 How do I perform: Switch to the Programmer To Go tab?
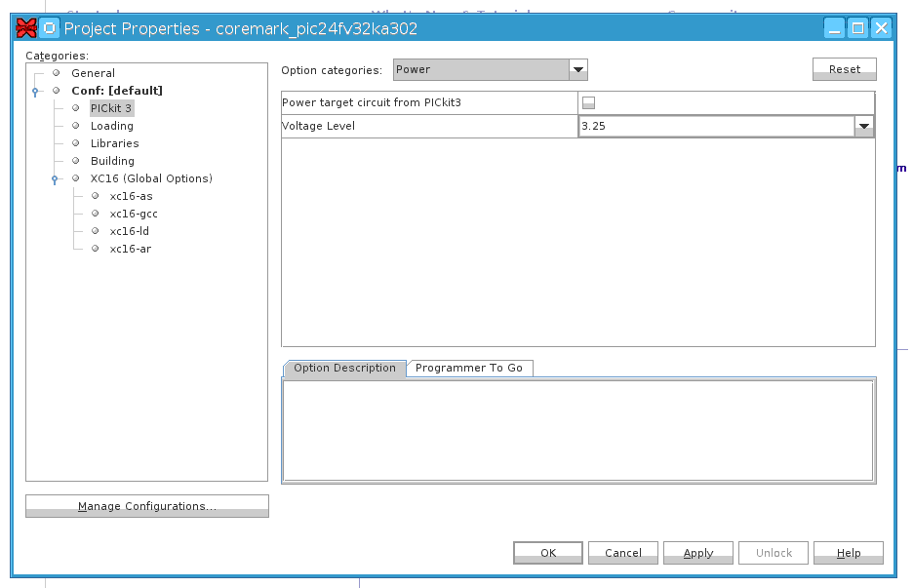(x=469, y=368)
